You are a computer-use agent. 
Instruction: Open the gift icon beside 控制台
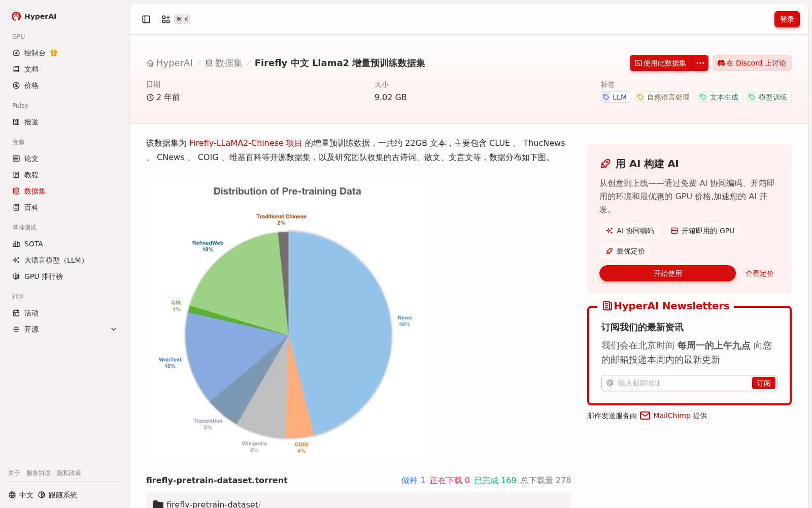(54, 53)
